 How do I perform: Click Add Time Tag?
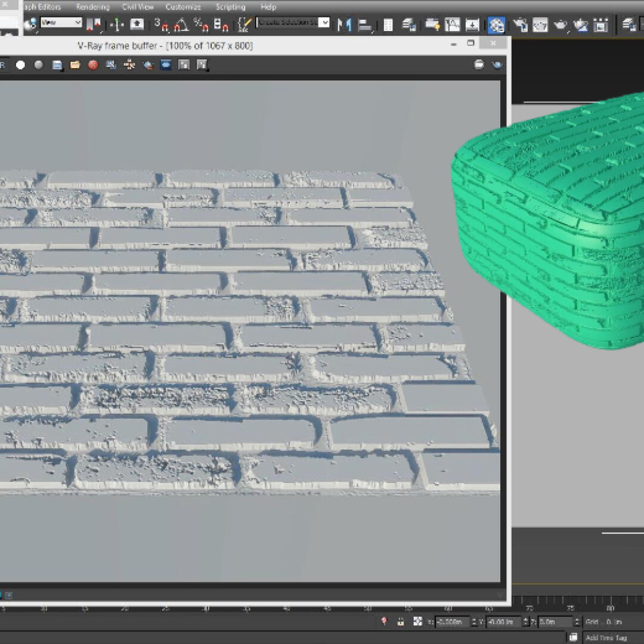(606, 637)
